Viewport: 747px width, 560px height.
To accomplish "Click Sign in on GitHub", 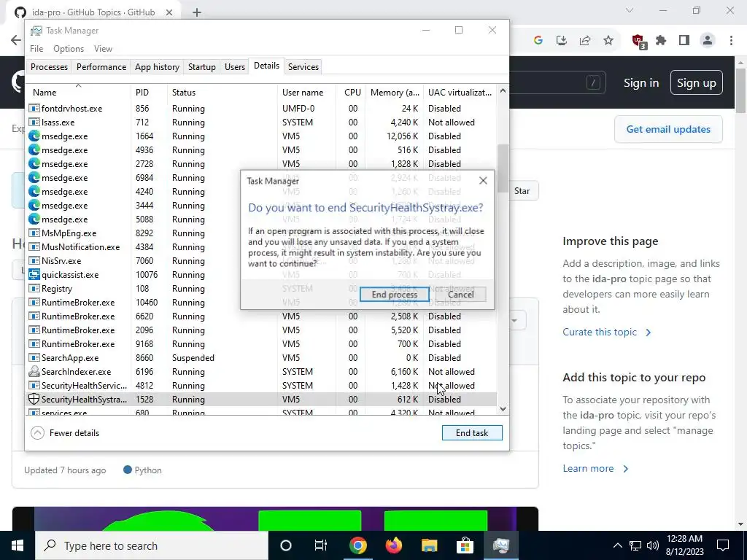I will click(x=641, y=83).
